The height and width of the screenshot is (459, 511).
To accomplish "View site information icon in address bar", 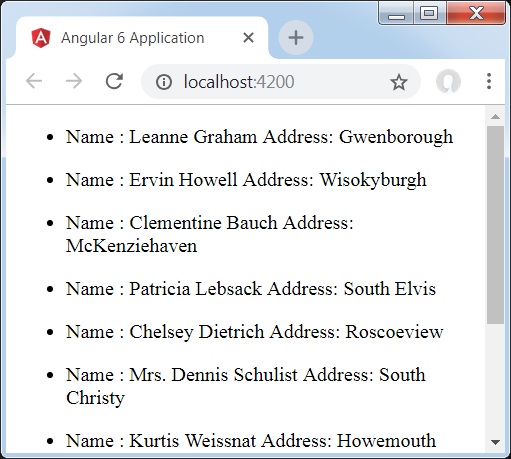I will 164,82.
